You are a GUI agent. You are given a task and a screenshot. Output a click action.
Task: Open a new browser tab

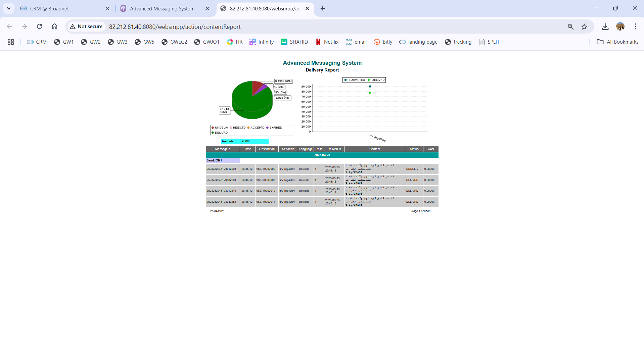(323, 8)
